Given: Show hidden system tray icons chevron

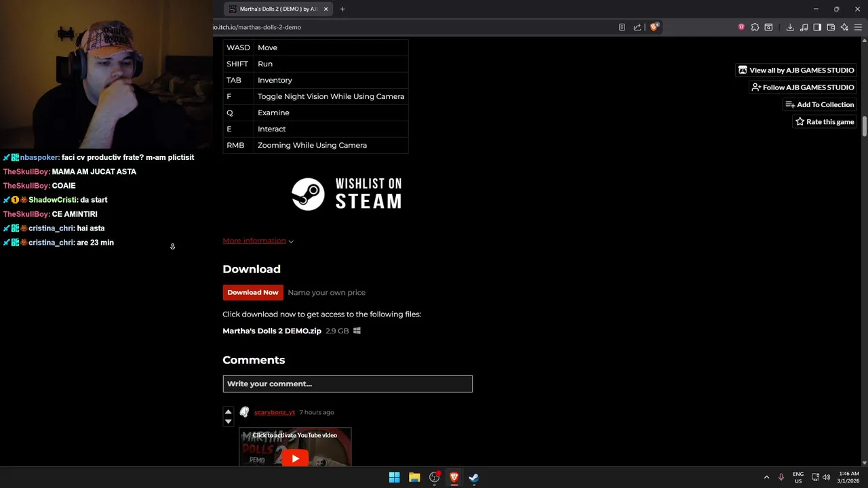Looking at the screenshot, I should tap(767, 477).
